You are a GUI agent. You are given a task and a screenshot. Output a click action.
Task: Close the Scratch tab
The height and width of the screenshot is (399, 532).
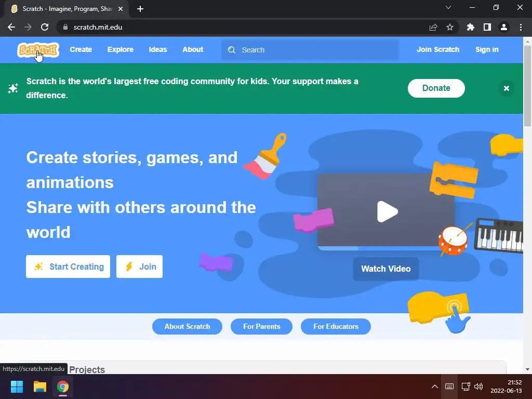point(121,9)
